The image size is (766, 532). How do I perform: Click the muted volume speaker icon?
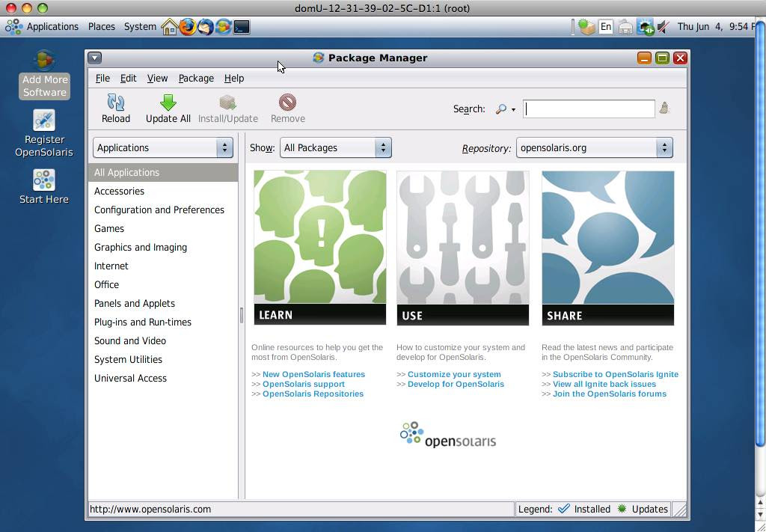(663, 26)
